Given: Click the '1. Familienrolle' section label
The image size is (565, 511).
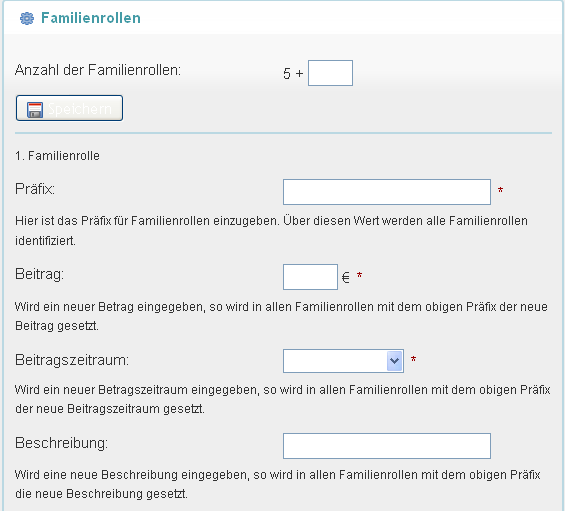Looking at the screenshot, I should [57, 156].
